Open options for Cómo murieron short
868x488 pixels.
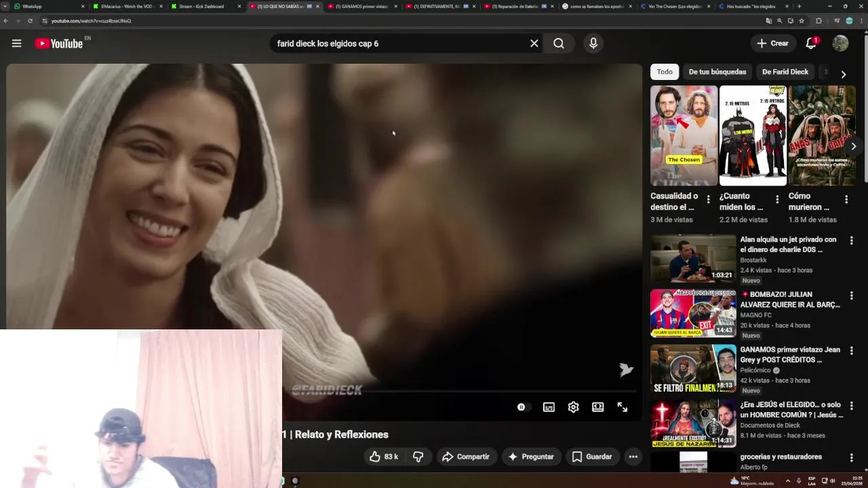pyautogui.click(x=846, y=199)
